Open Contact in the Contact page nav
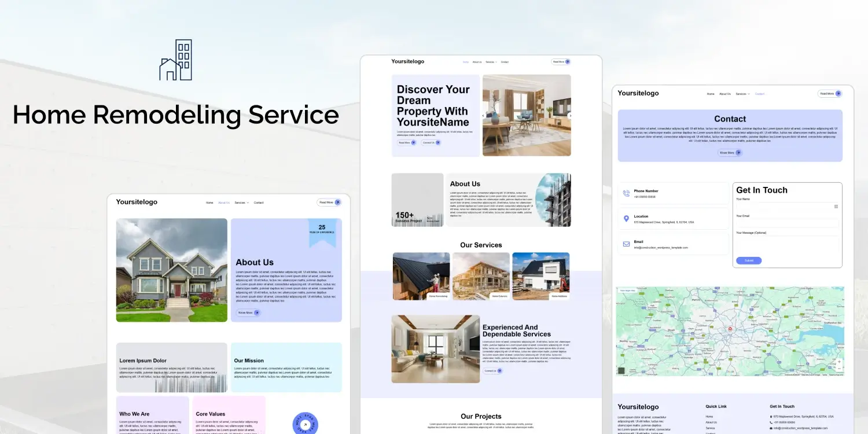The width and height of the screenshot is (868, 434). point(760,94)
